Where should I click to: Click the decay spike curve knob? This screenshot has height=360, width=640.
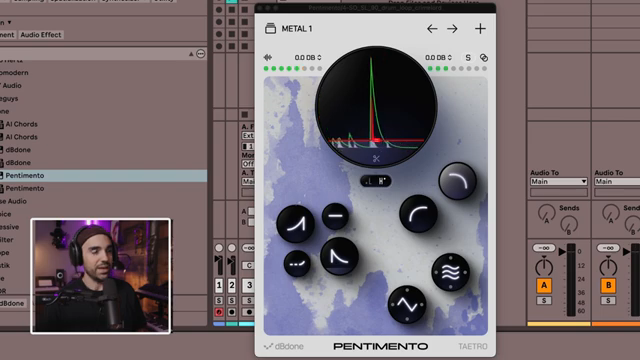coord(339,256)
